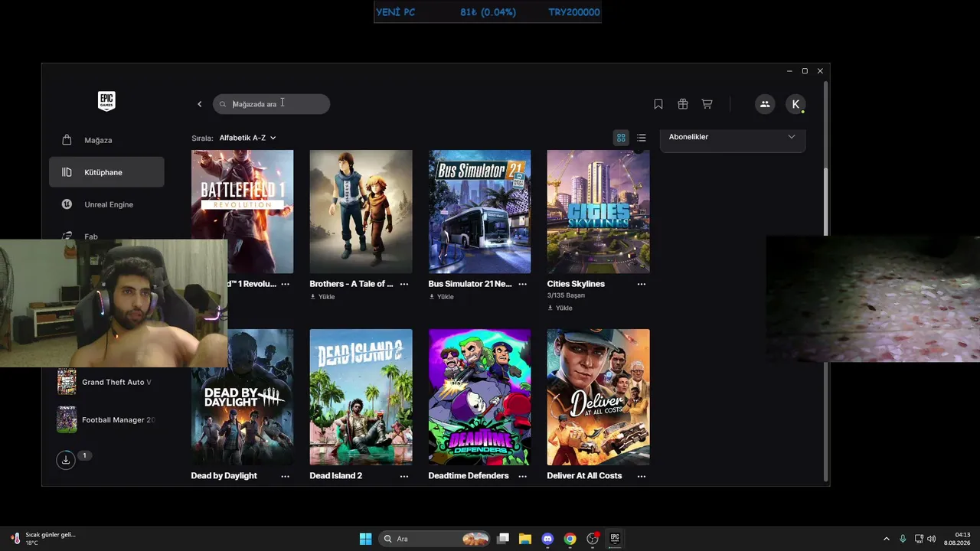Click the "Dead by Daylight" title text
980x551 pixels.
tap(224, 476)
